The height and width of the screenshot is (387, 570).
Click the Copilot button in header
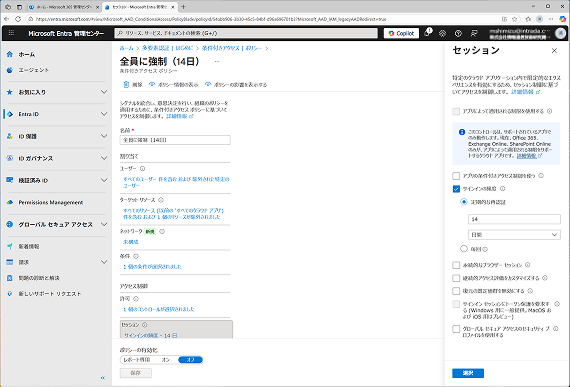(401, 33)
